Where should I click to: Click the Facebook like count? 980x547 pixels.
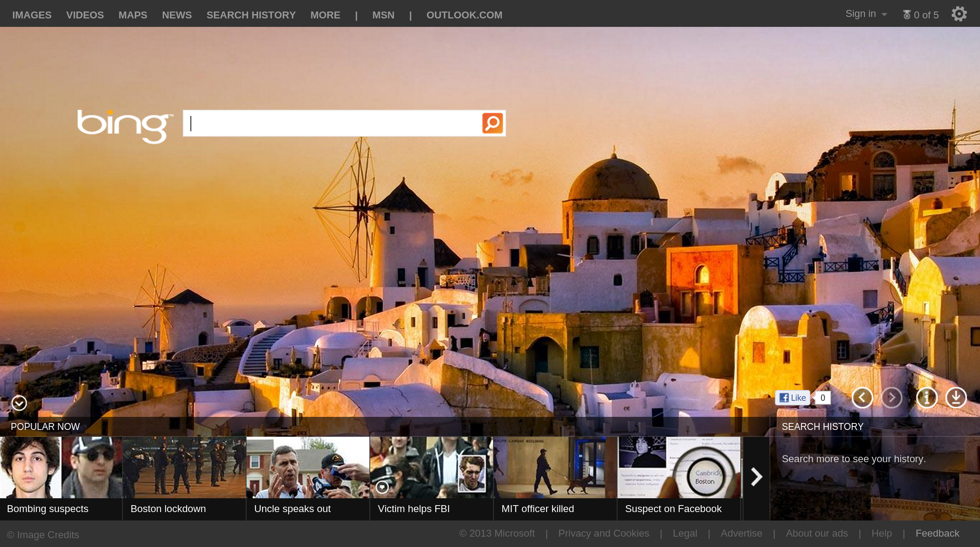[x=823, y=398]
